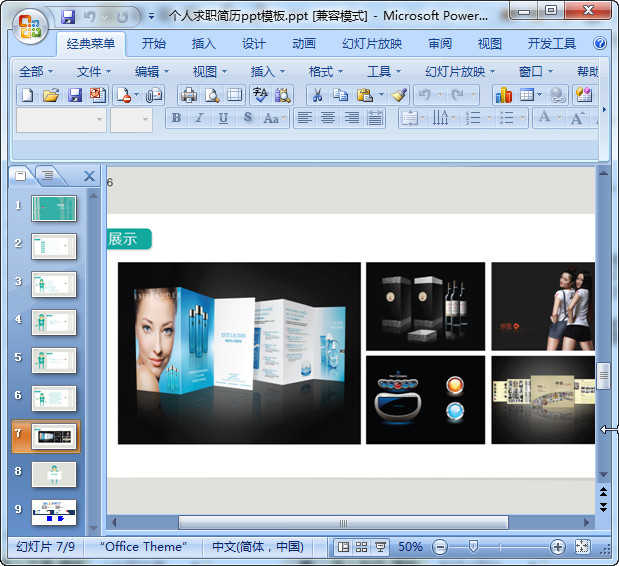The image size is (619, 566).
Task: Justify the text alignment
Action: [375, 118]
